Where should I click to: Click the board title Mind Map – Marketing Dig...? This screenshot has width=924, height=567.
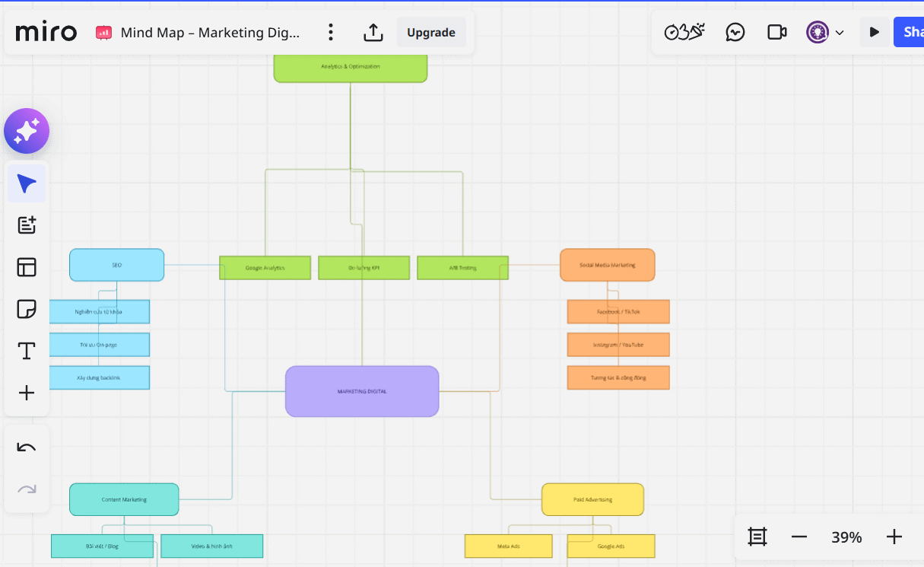pyautogui.click(x=210, y=33)
